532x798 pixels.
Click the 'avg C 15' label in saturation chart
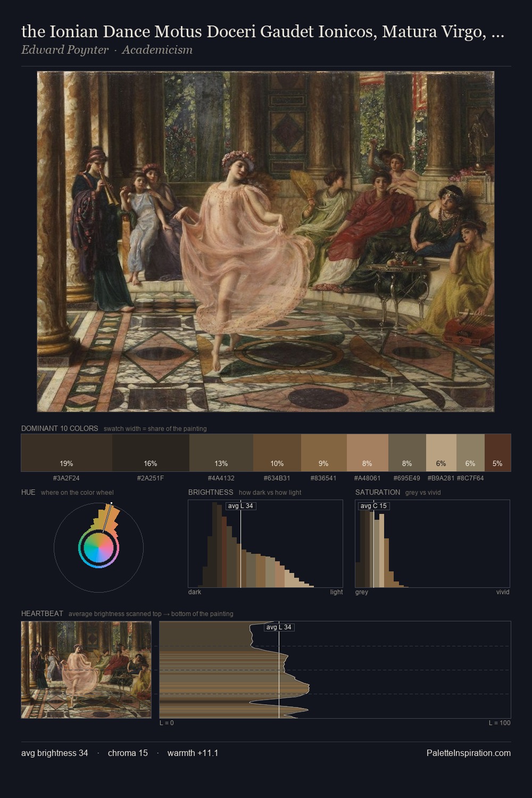373,506
